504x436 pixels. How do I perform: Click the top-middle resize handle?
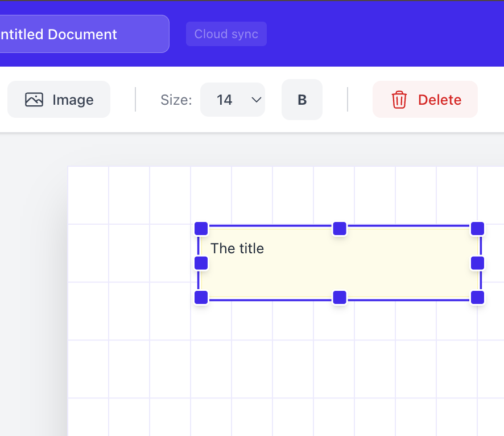(339, 228)
